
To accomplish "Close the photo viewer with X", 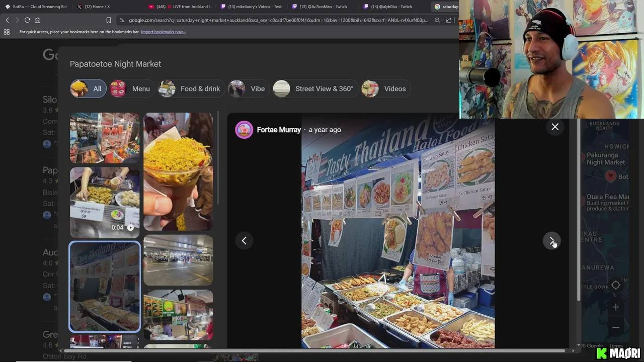I will [x=555, y=127].
